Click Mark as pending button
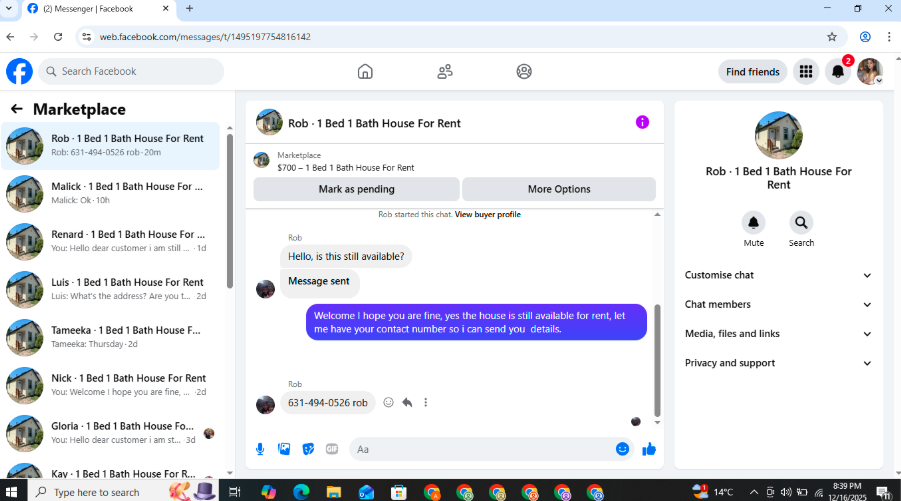This screenshot has height=501, width=901. (356, 189)
